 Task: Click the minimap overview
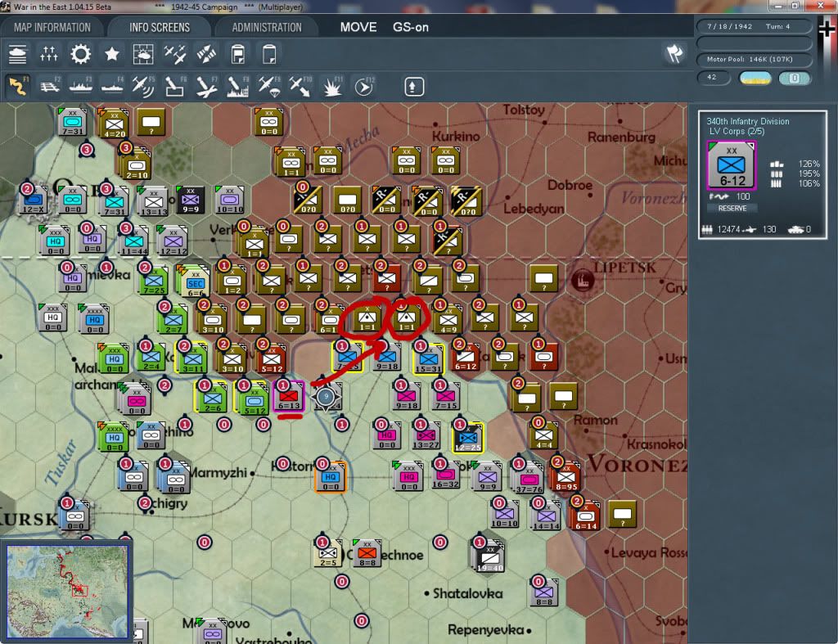pos(67,591)
